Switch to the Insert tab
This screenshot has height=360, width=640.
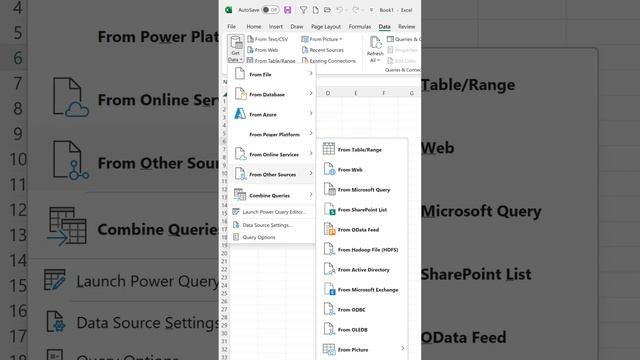[x=276, y=27]
